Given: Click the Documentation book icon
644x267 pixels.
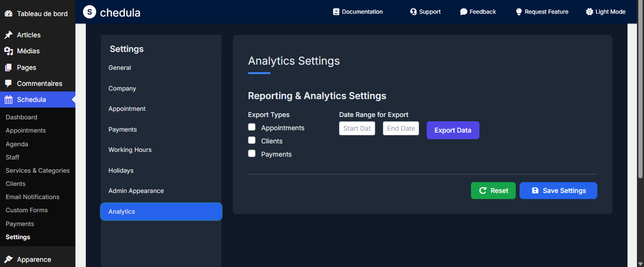Looking at the screenshot, I should (336, 12).
